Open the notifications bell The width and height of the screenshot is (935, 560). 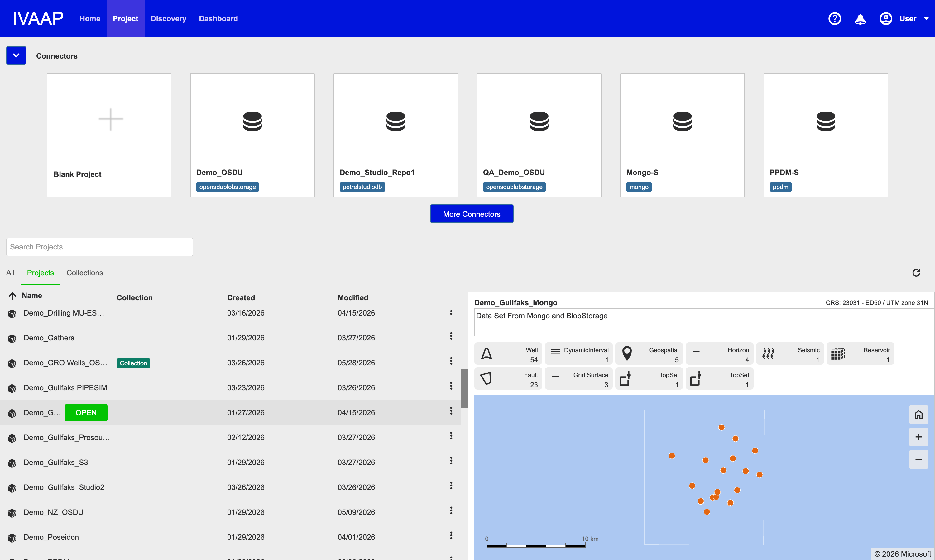click(860, 19)
